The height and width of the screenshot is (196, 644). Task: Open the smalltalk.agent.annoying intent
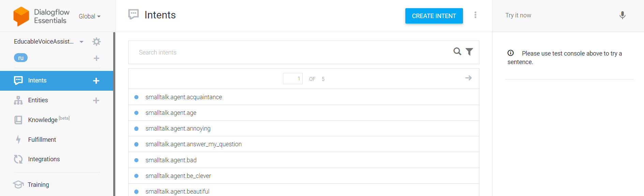coord(178,129)
